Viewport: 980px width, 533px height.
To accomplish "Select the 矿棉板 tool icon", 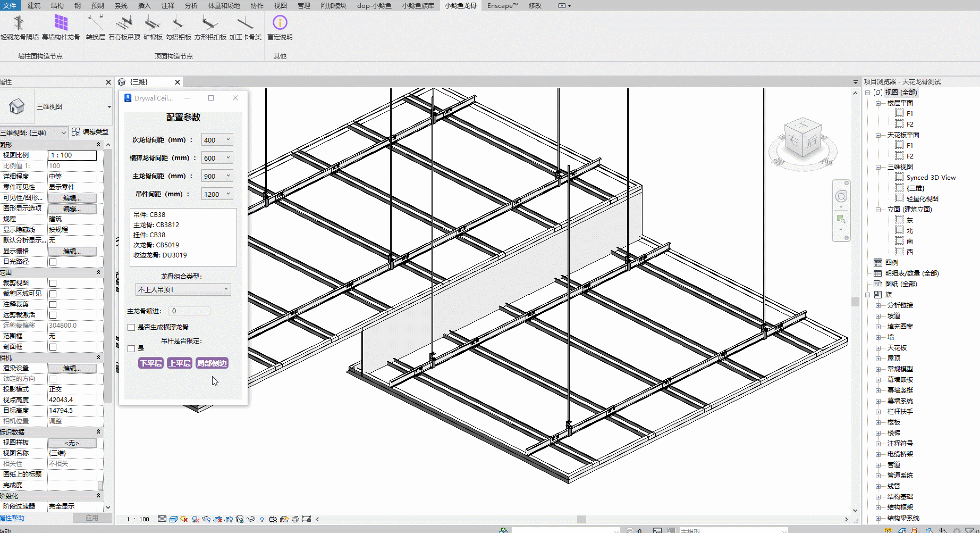I will click(153, 23).
